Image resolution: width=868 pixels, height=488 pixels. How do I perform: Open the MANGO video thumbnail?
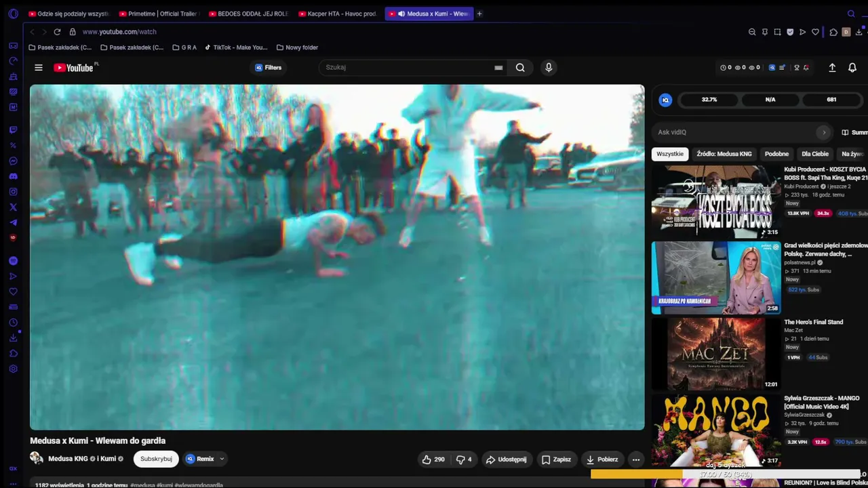tap(716, 431)
